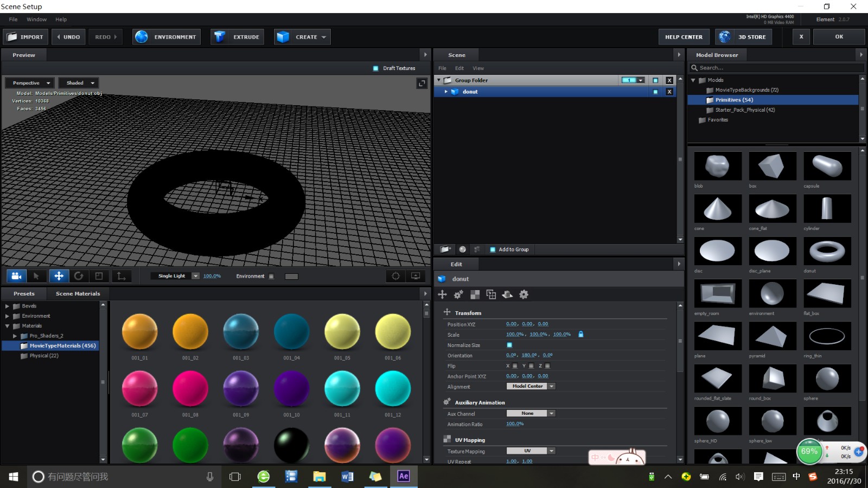The height and width of the screenshot is (488, 868).
Task: Select the pink 001_08 material swatch
Action: click(x=190, y=388)
